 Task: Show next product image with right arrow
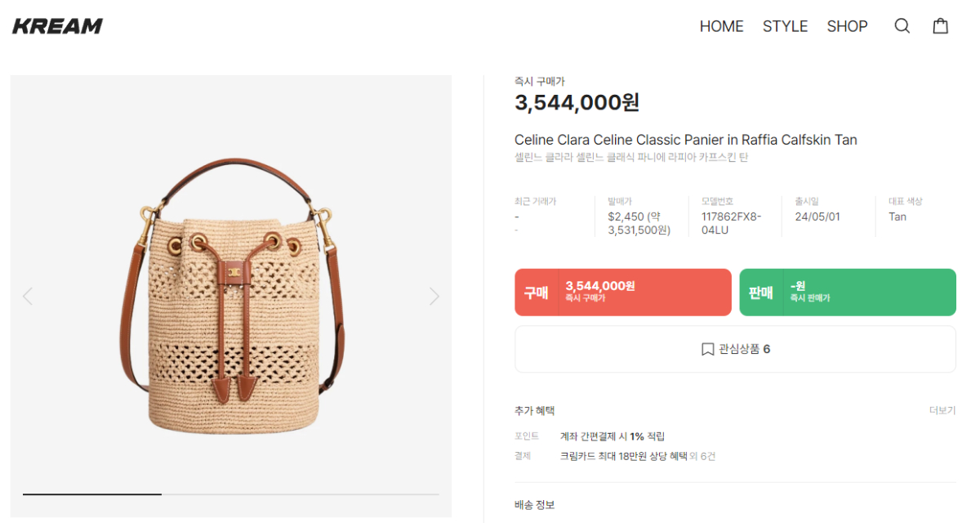click(x=434, y=296)
